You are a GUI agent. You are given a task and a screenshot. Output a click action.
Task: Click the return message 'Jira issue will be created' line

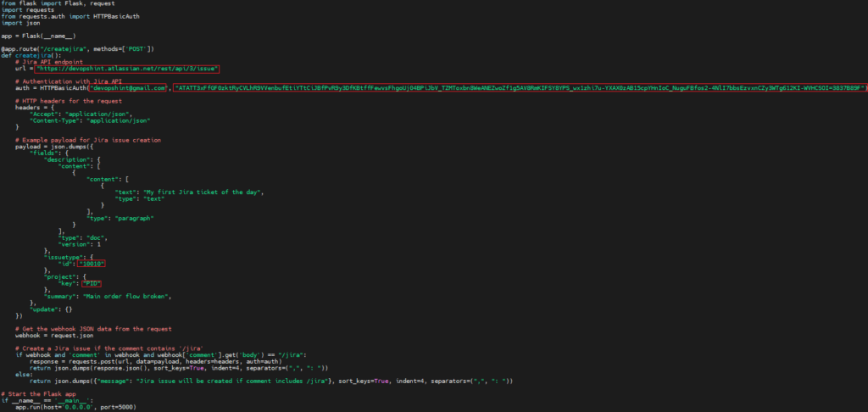[271, 381]
